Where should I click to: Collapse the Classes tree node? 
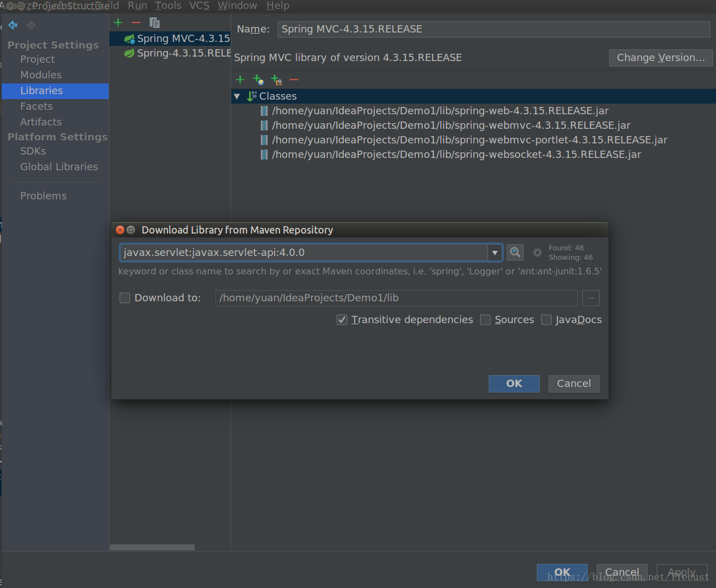click(x=237, y=96)
